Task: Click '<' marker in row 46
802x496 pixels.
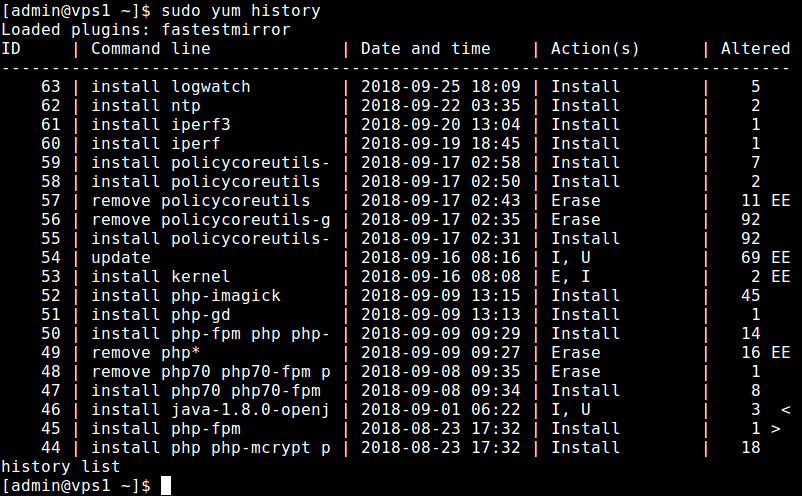Action: 786,410
